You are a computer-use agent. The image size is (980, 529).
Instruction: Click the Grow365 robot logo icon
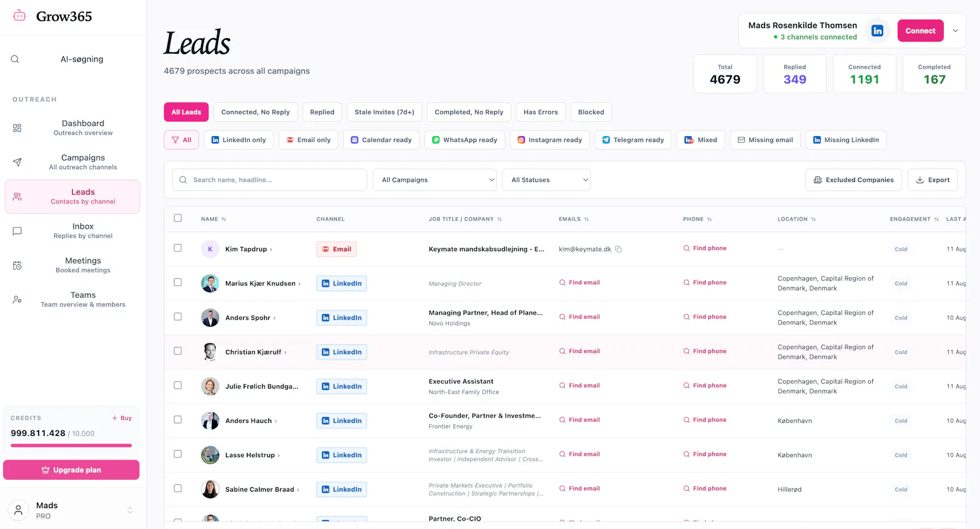click(20, 16)
